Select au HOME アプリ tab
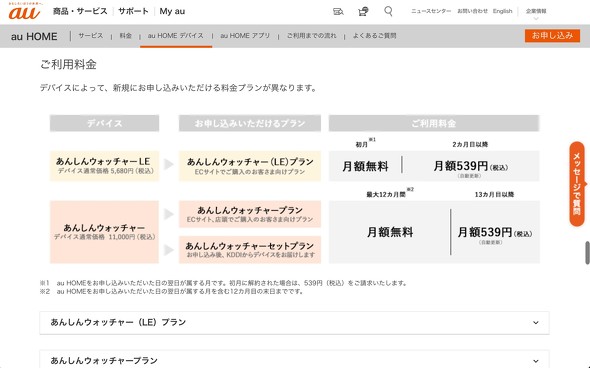The height and width of the screenshot is (368, 590). [x=245, y=36]
